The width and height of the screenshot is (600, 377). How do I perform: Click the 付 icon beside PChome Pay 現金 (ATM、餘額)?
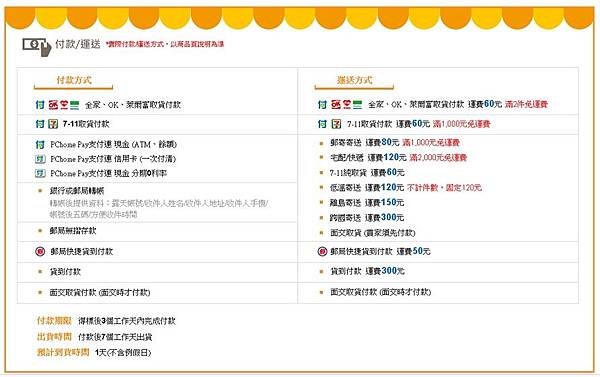coord(40,144)
